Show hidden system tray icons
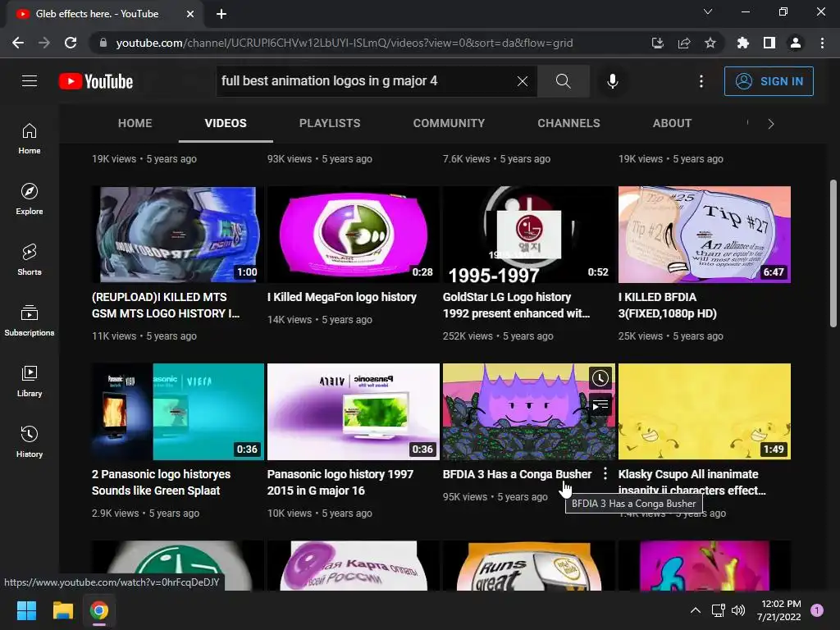Image resolution: width=840 pixels, height=630 pixels. click(x=696, y=610)
